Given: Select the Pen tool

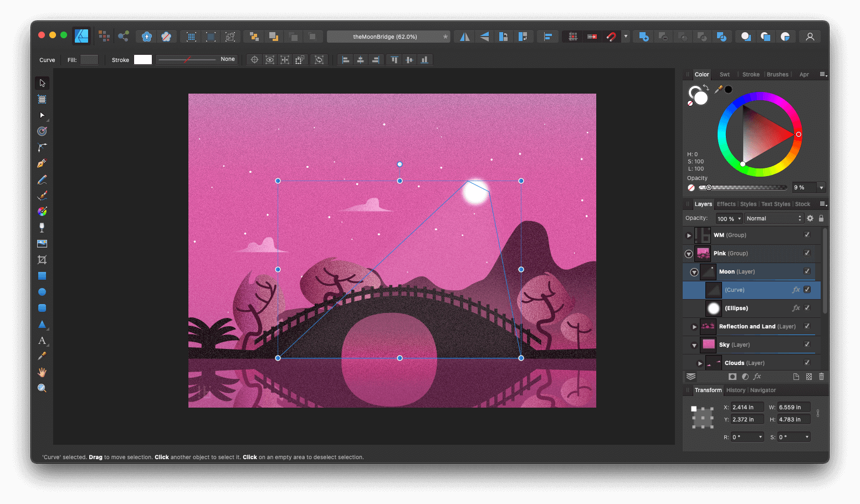Looking at the screenshot, I should point(42,163).
